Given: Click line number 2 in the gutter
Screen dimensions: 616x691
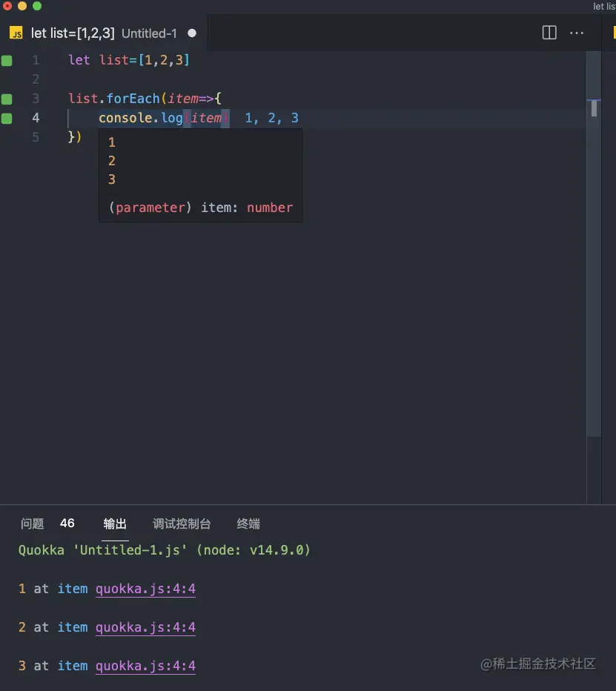Looking at the screenshot, I should click(36, 79).
